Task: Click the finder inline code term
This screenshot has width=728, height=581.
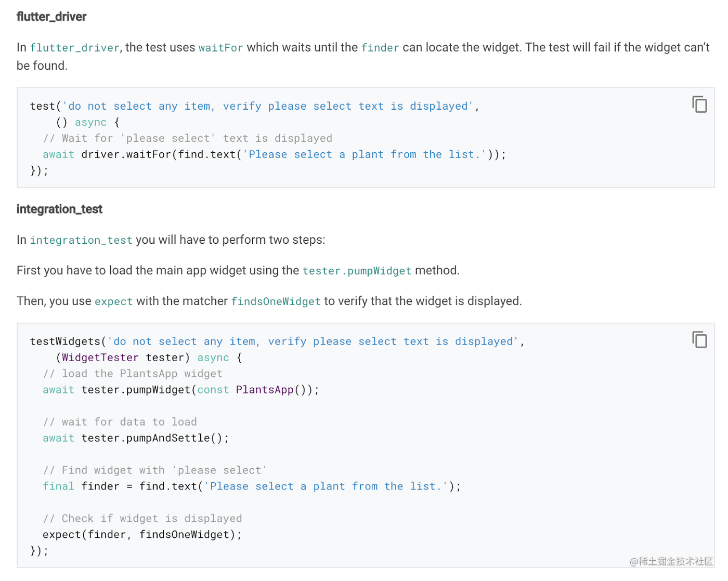Action: point(380,48)
